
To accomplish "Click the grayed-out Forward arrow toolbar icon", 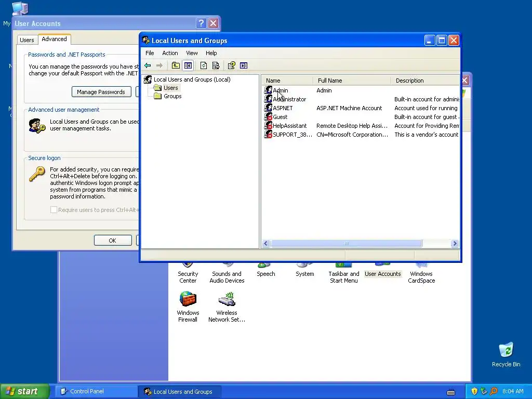I will click(159, 65).
